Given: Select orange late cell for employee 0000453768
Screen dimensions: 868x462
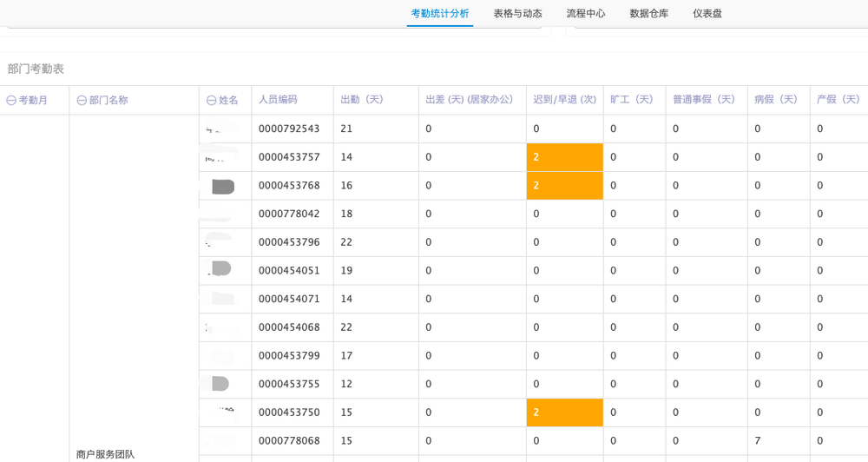Looking at the screenshot, I should (x=564, y=186).
